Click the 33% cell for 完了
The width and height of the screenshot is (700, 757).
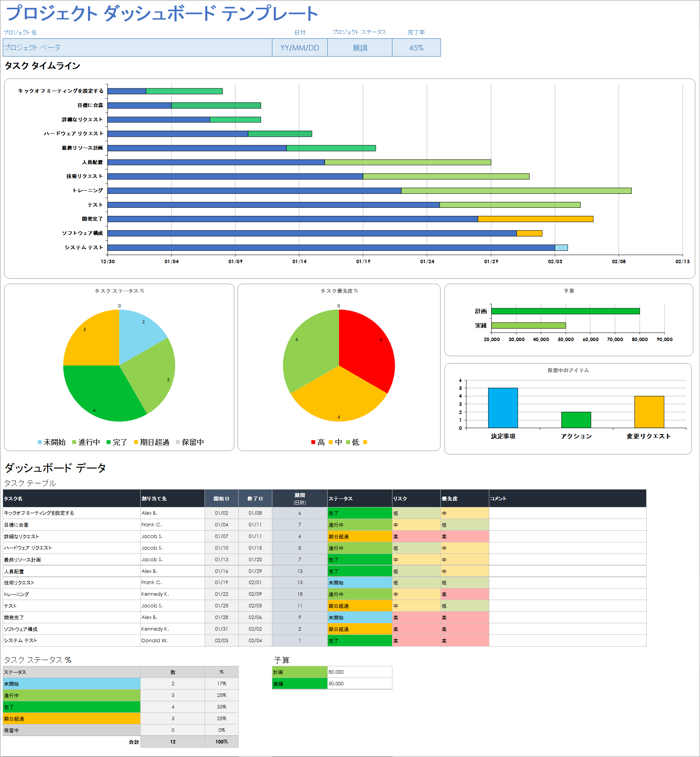(x=222, y=707)
